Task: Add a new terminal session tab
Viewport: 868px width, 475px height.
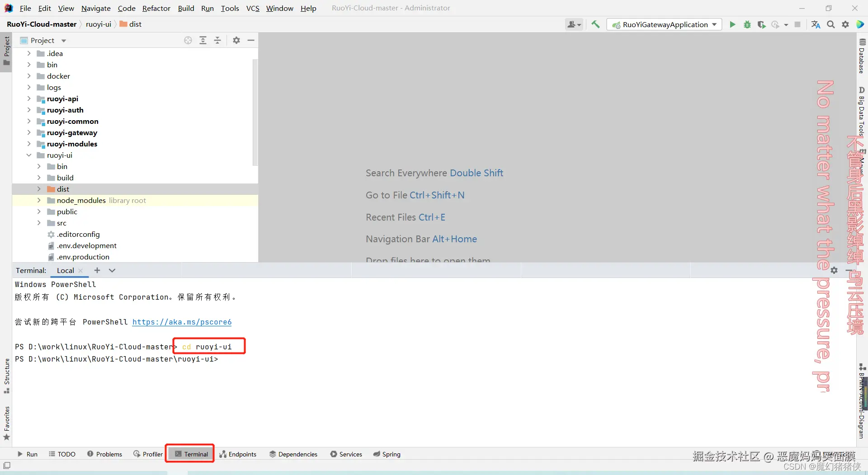Action: tap(97, 270)
